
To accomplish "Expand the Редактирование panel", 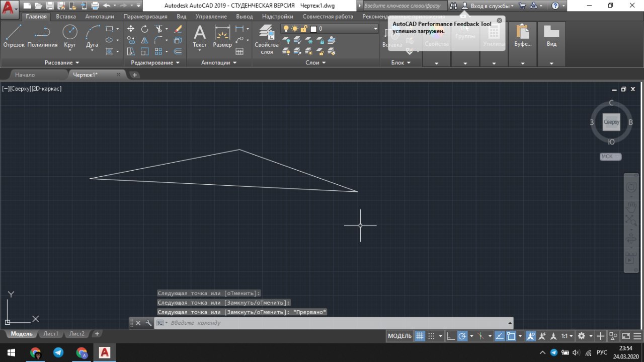I will [155, 63].
